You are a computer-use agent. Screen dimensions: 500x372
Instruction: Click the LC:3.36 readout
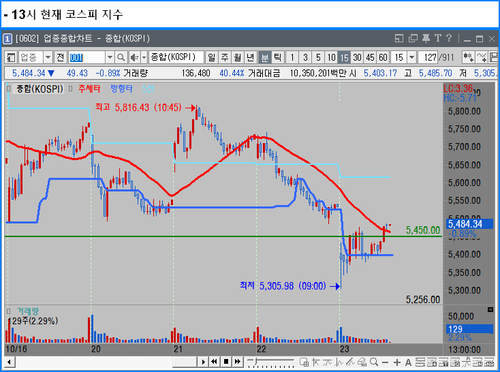[x=458, y=88]
